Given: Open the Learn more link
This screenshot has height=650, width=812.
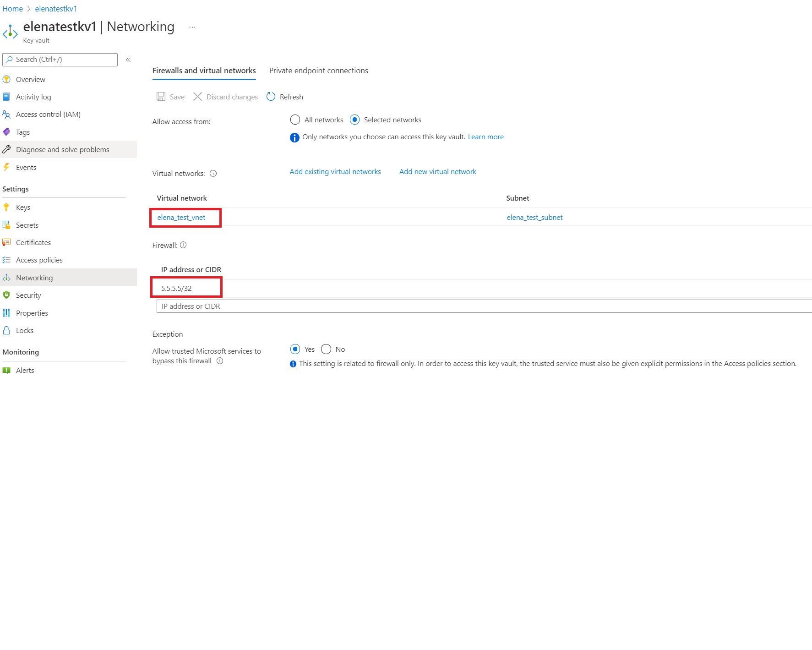Looking at the screenshot, I should 485,137.
